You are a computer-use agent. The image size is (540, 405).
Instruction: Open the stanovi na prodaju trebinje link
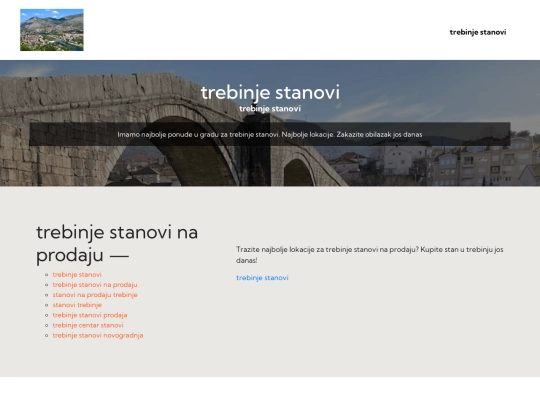pyautogui.click(x=95, y=295)
